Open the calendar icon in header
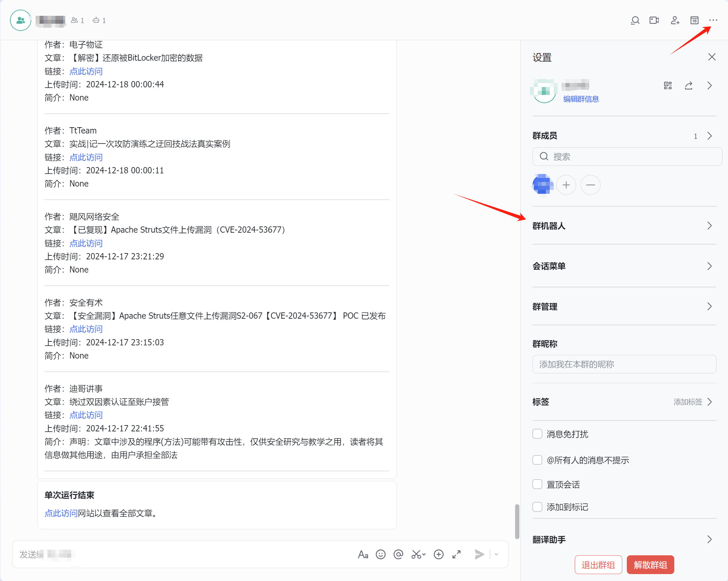728x581 pixels. 694,20
